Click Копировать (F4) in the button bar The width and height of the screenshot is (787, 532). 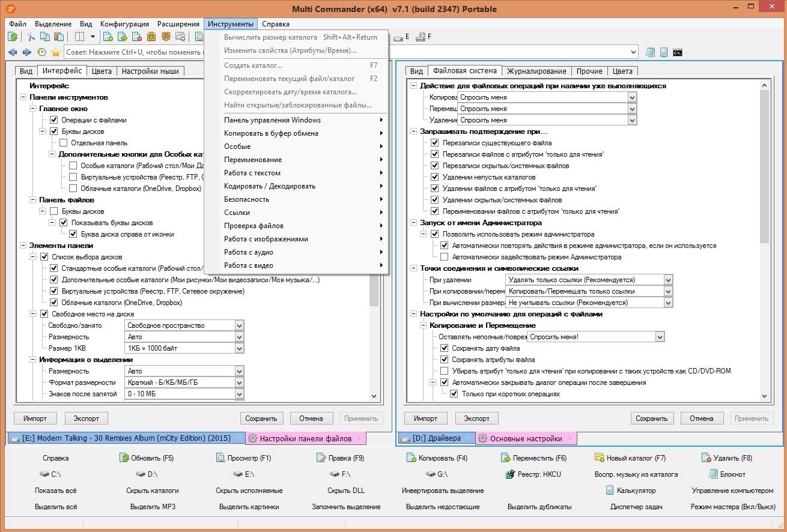click(x=437, y=458)
